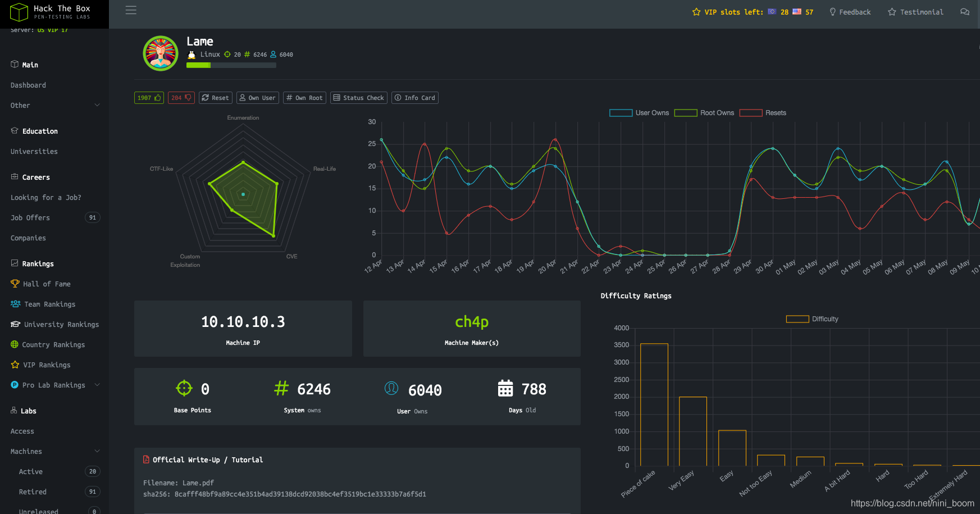
Task: Click the Hall of Fame trophy icon
Action: pyautogui.click(x=15, y=284)
